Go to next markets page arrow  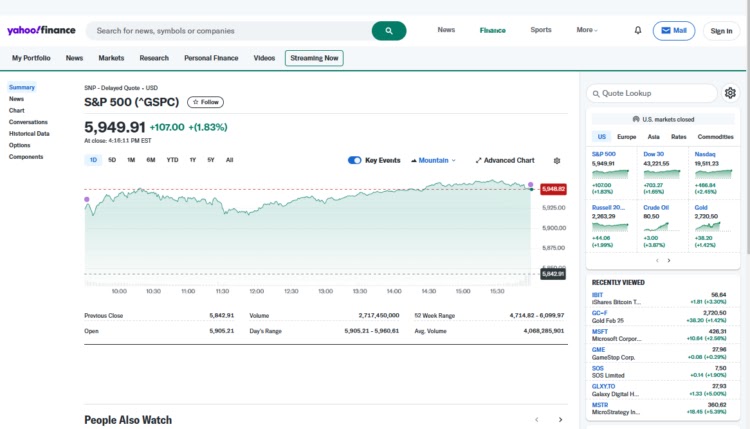[x=669, y=261]
